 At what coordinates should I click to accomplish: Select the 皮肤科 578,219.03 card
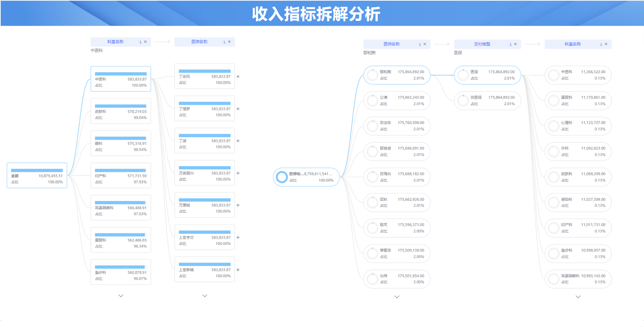click(121, 111)
